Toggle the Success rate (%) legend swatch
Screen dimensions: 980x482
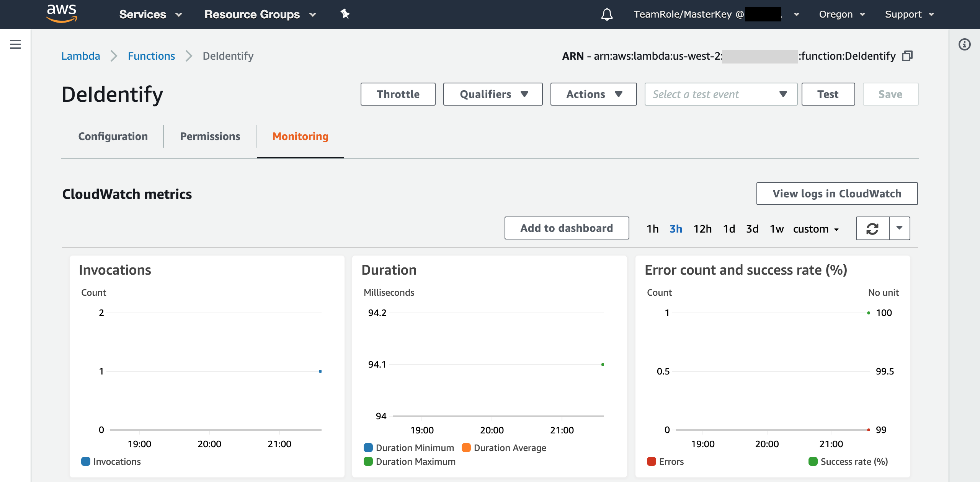click(x=813, y=461)
